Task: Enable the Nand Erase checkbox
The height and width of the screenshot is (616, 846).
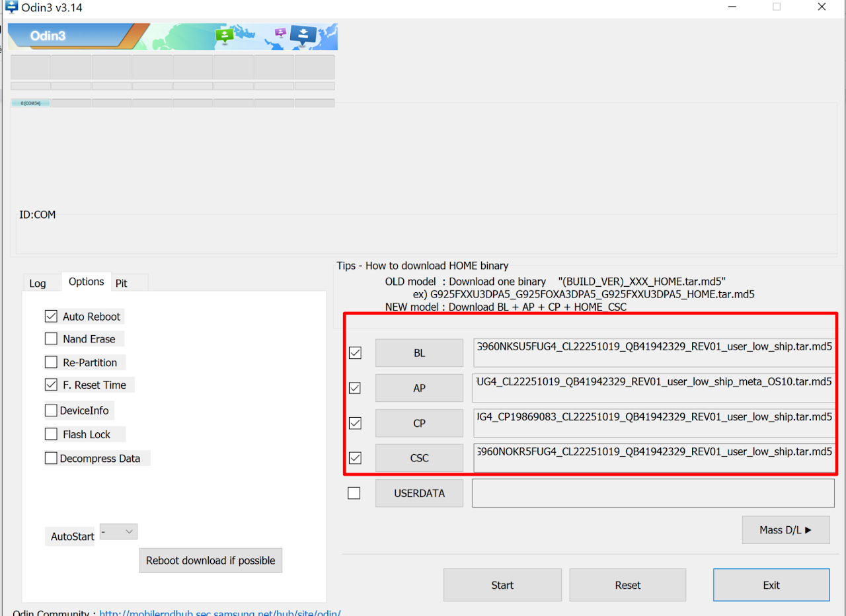Action: (51, 339)
